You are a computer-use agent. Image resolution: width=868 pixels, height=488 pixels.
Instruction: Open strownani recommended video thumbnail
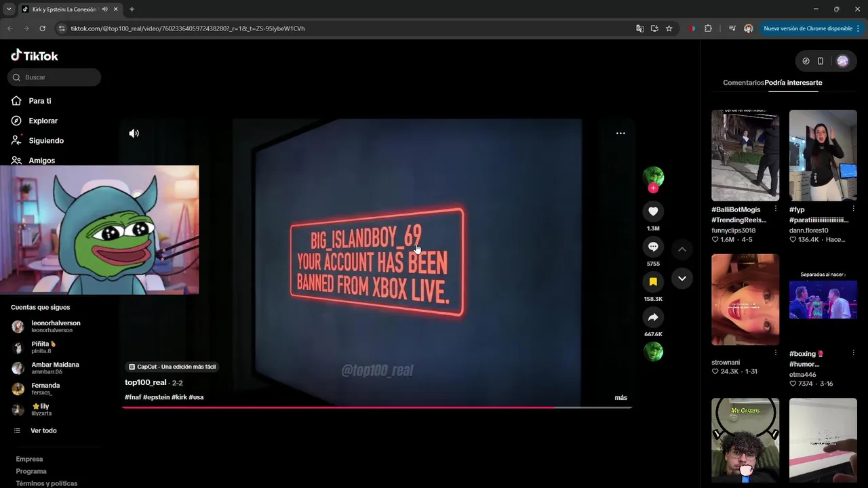point(745,300)
